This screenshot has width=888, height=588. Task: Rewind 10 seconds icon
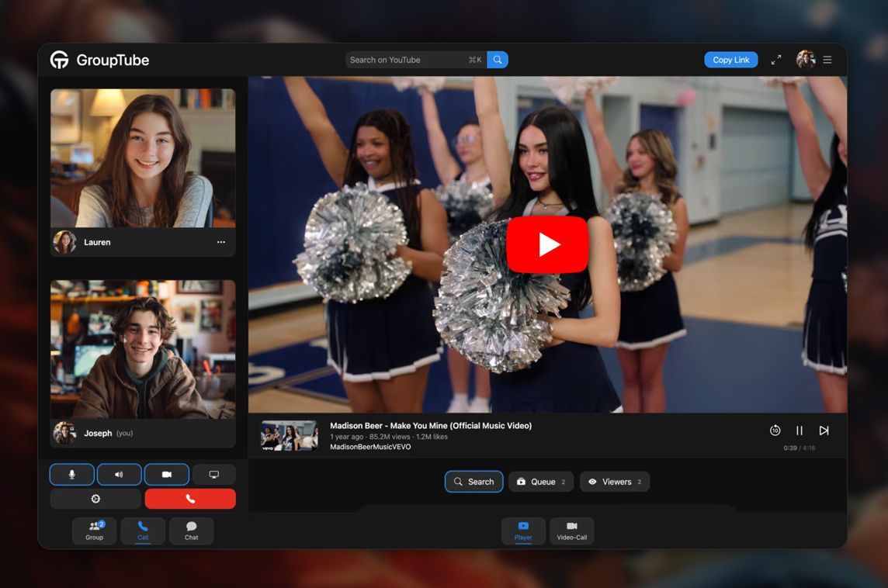(x=775, y=431)
